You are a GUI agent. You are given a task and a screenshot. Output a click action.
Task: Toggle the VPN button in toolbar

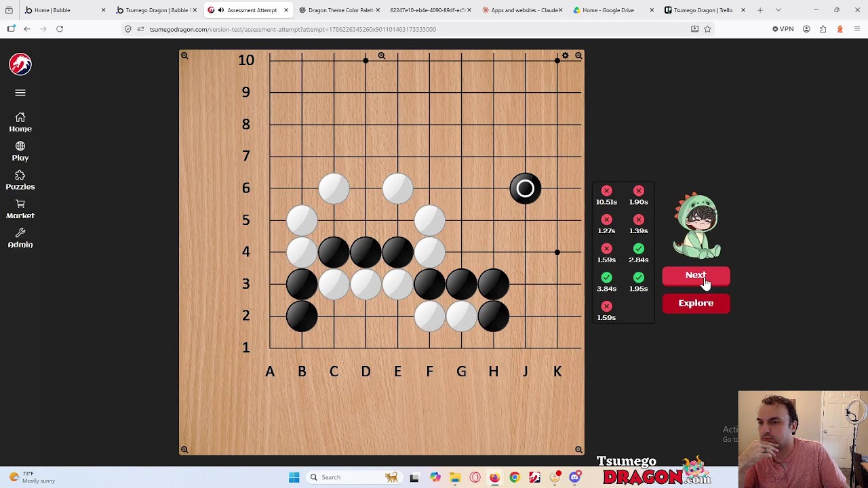click(x=783, y=29)
